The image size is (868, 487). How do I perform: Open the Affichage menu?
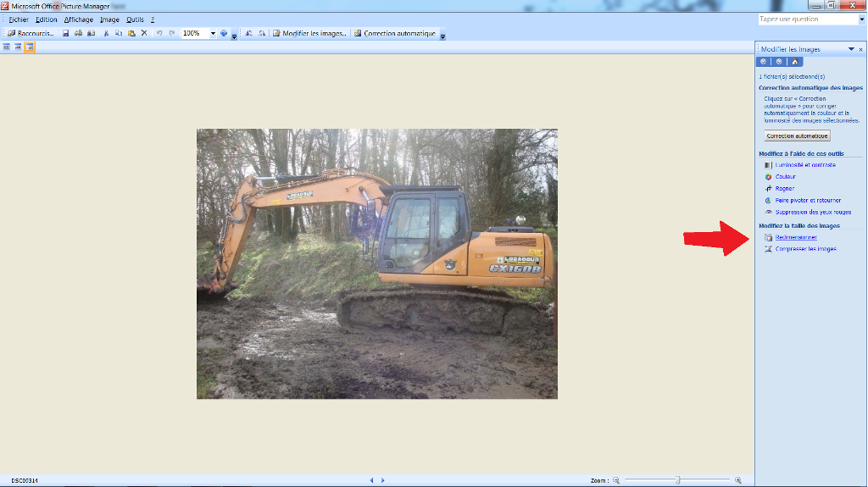78,19
